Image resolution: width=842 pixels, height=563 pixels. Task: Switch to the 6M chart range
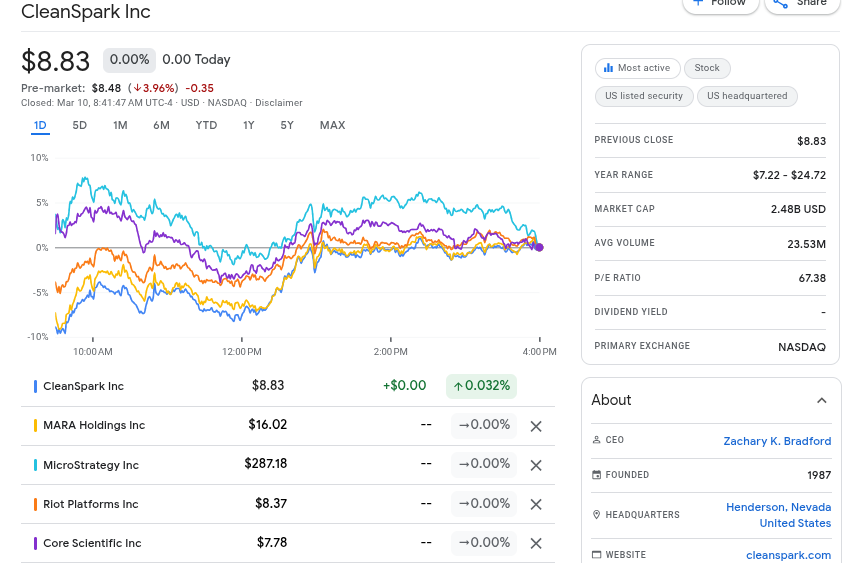tap(161, 125)
